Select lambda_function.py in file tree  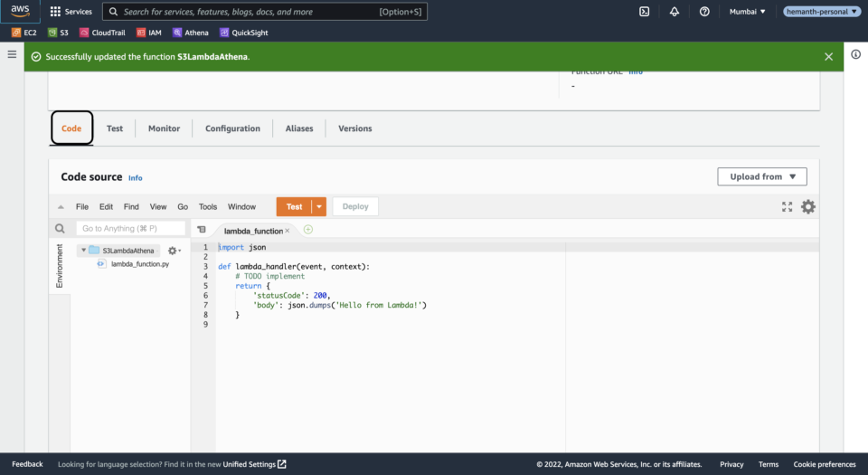139,264
